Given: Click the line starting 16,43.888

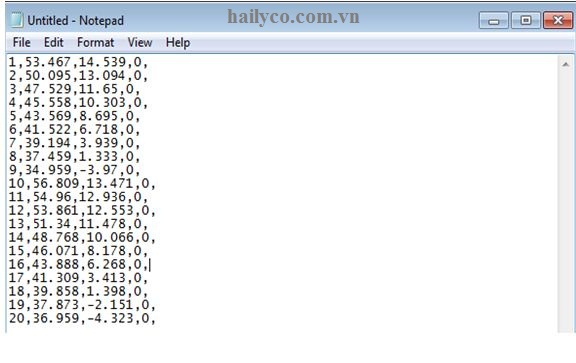Looking at the screenshot, I should pos(78,264).
